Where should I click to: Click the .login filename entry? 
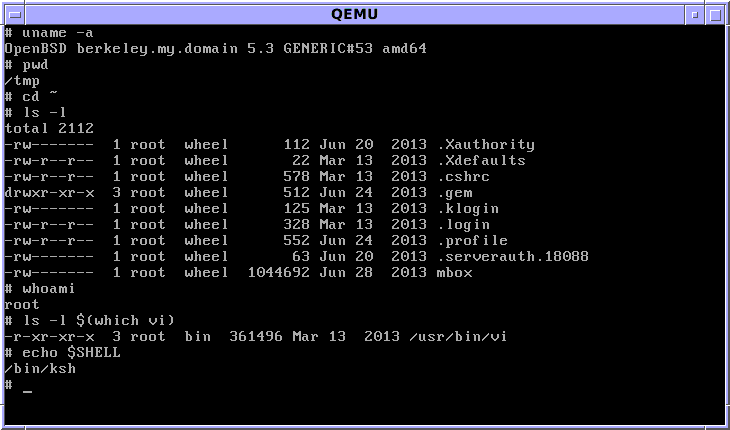pos(464,224)
